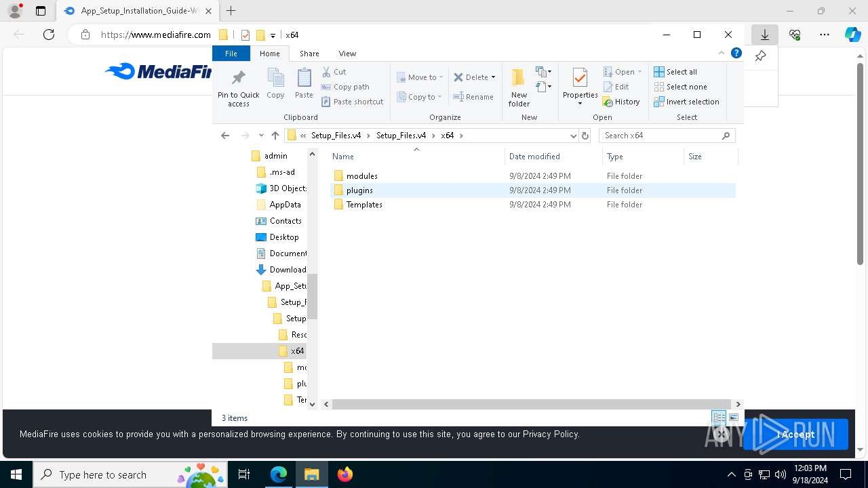Click Select none

680,87
